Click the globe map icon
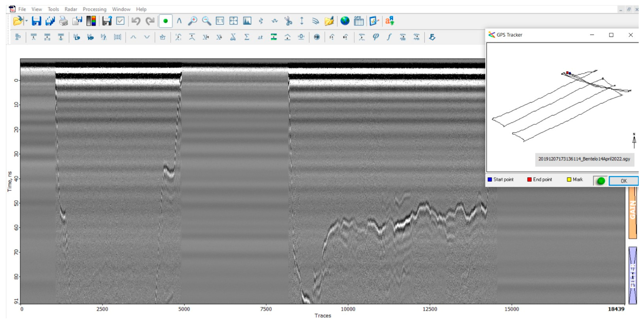Image resolution: width=644 pixels, height=322 pixels. [x=345, y=21]
